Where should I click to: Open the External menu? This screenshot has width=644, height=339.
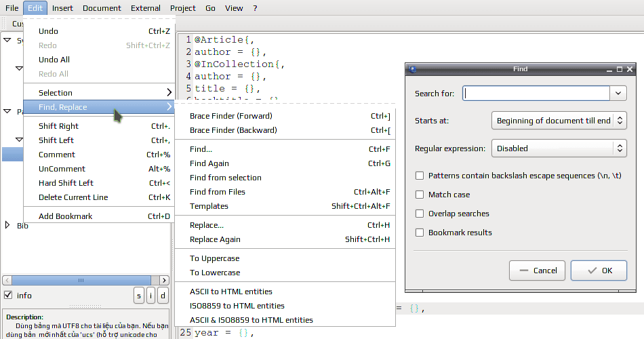tap(145, 8)
